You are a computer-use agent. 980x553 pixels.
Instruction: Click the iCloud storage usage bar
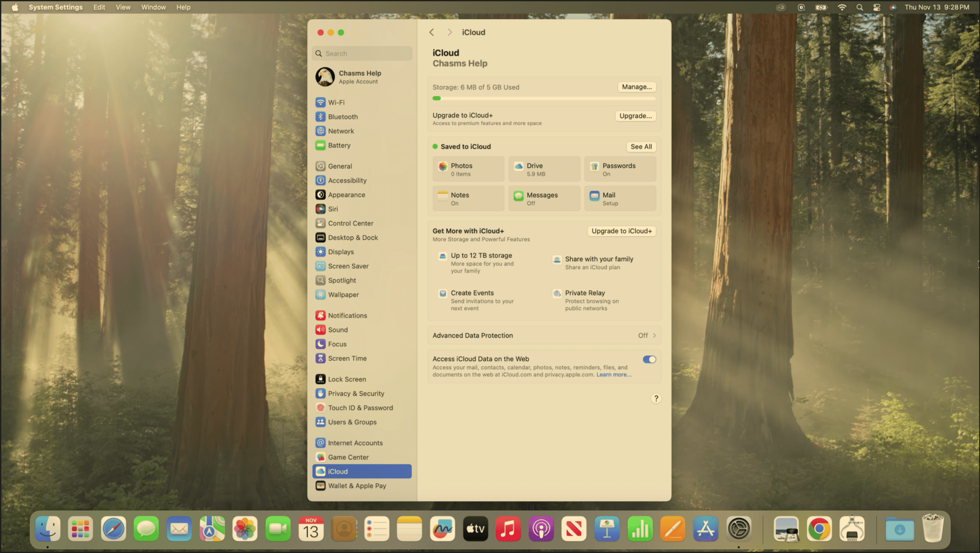(x=544, y=98)
